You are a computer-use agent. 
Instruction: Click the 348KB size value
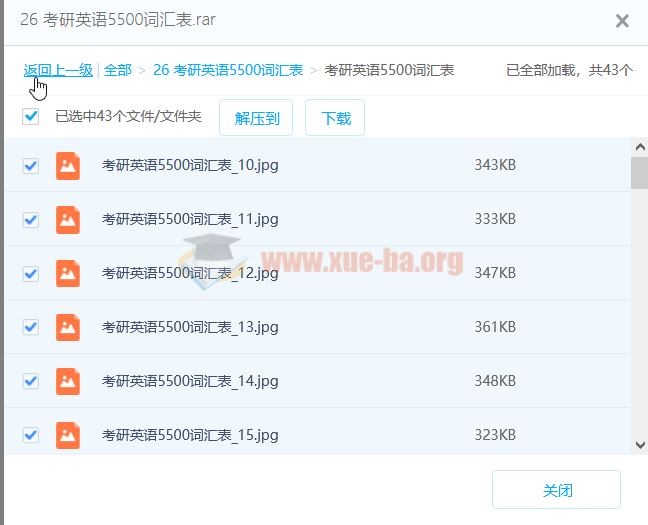pyautogui.click(x=495, y=381)
